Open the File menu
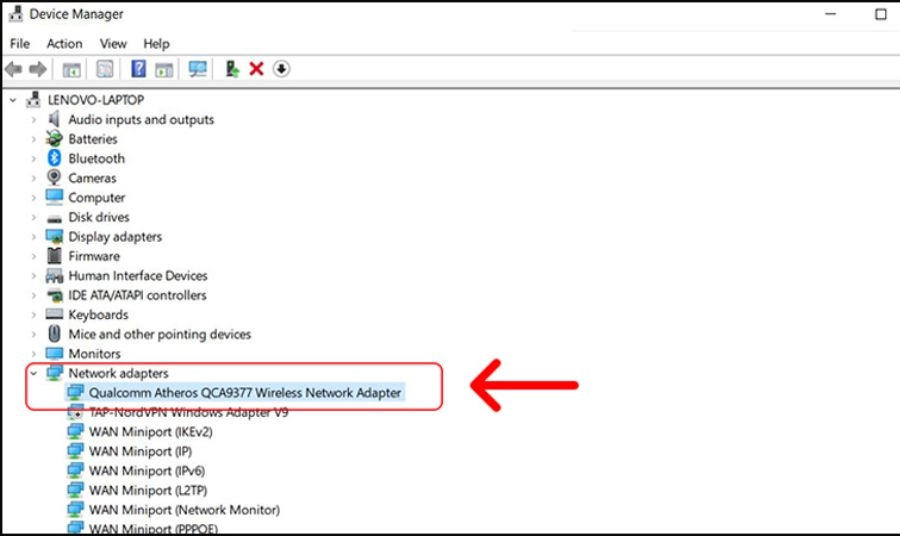900x536 pixels. [20, 44]
